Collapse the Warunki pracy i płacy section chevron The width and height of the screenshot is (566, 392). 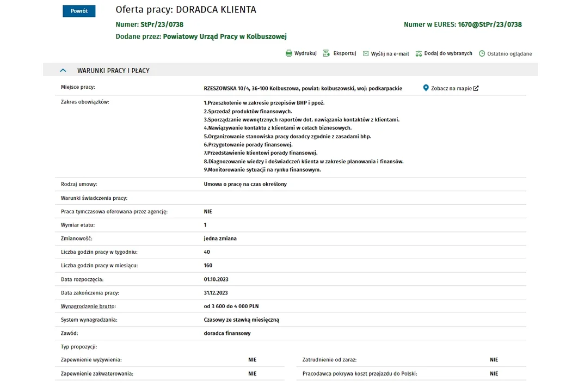(x=63, y=70)
